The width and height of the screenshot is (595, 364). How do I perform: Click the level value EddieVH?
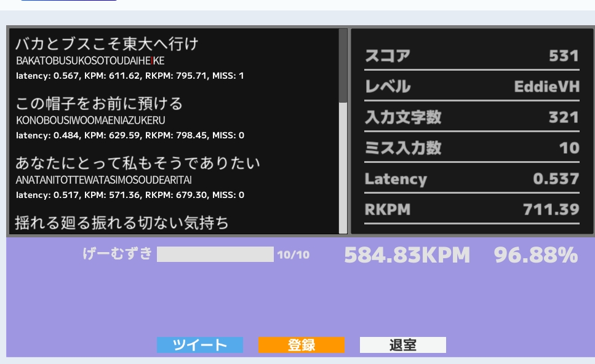coord(547,87)
